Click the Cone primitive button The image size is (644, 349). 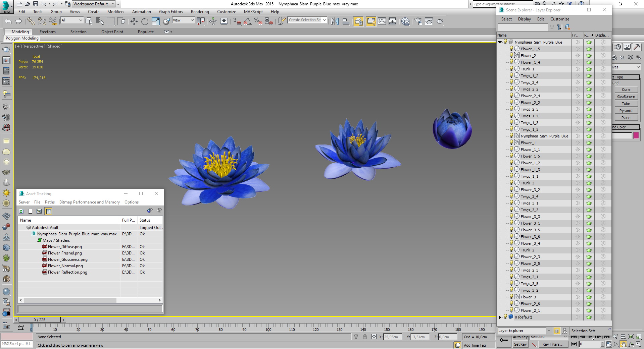click(626, 90)
